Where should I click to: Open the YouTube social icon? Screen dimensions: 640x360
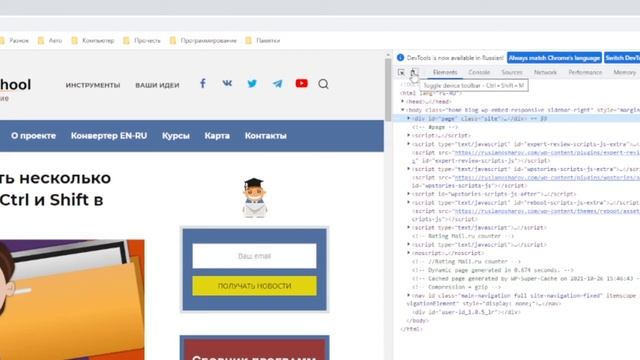(x=302, y=83)
